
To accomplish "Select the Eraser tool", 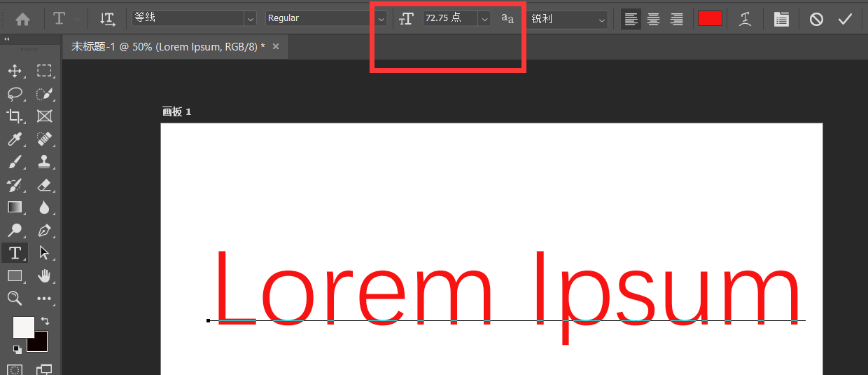I will point(44,185).
